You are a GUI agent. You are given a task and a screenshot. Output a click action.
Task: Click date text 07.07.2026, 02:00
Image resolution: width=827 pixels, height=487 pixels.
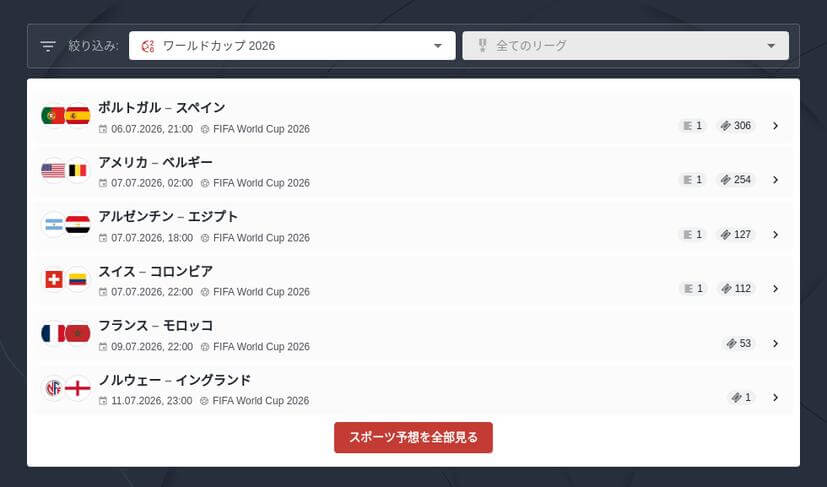(x=152, y=183)
